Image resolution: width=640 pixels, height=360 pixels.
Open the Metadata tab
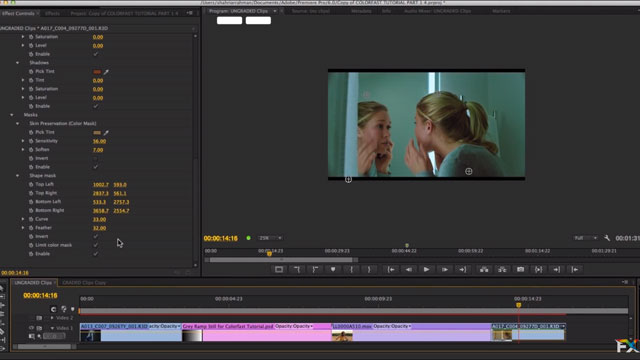(x=361, y=11)
